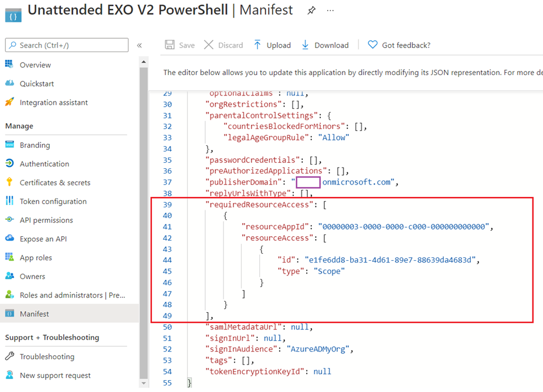This screenshot has width=543, height=392.
Task: Click the Certificates key icon
Action: (9, 182)
